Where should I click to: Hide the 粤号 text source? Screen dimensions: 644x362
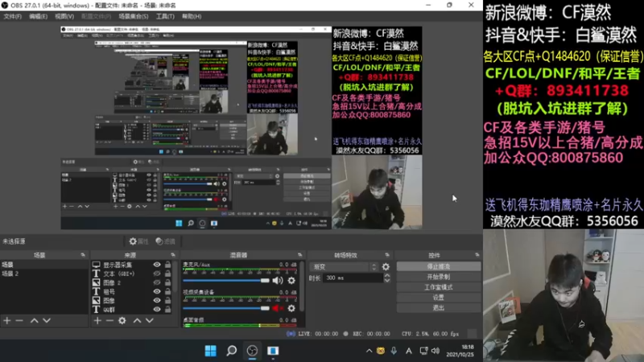pyautogui.click(x=157, y=292)
